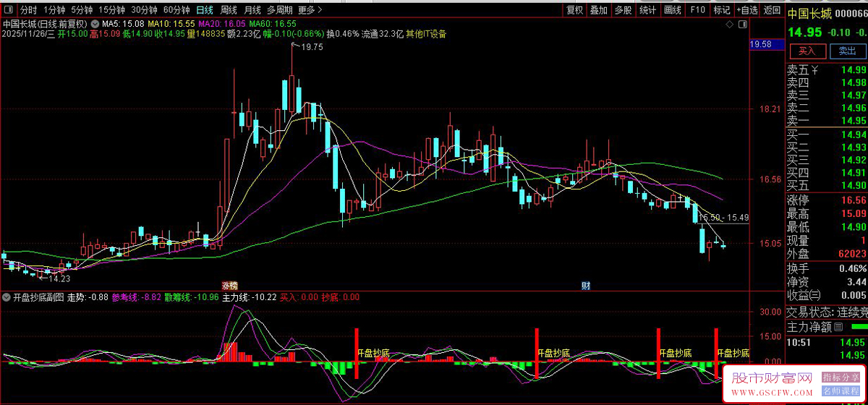
Task: Click the 主力线 -10.22 indicator label
Action: pos(250,297)
